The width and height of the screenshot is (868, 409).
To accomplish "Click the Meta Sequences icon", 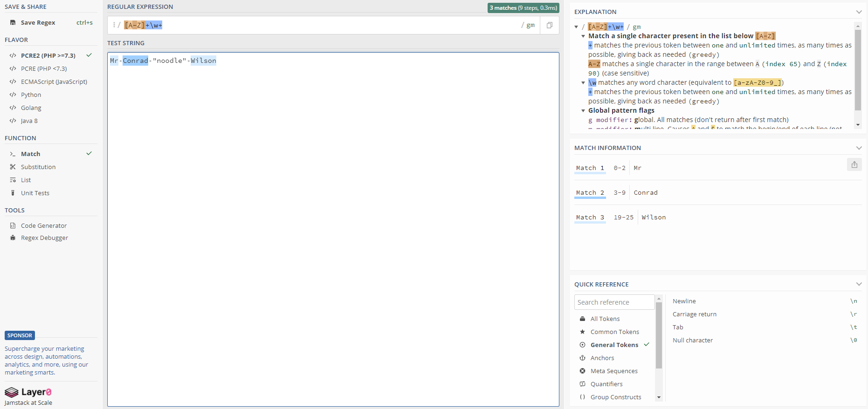I will click(x=582, y=371).
